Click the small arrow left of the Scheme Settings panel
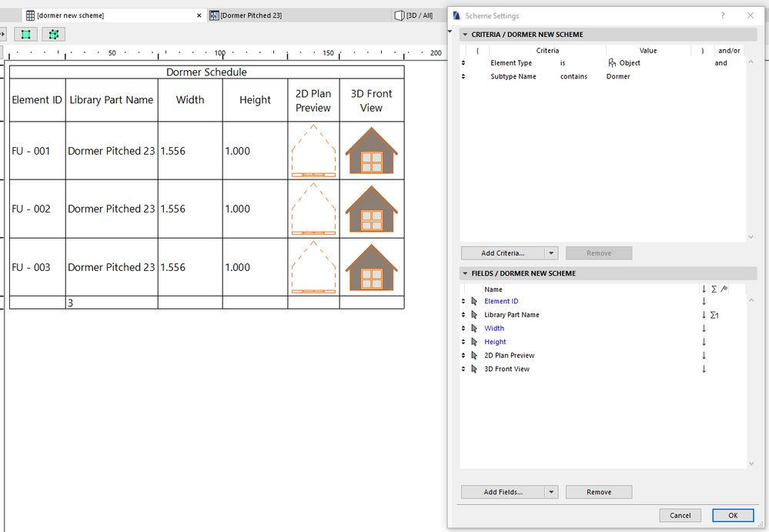The height and width of the screenshot is (532, 769). tap(450, 32)
